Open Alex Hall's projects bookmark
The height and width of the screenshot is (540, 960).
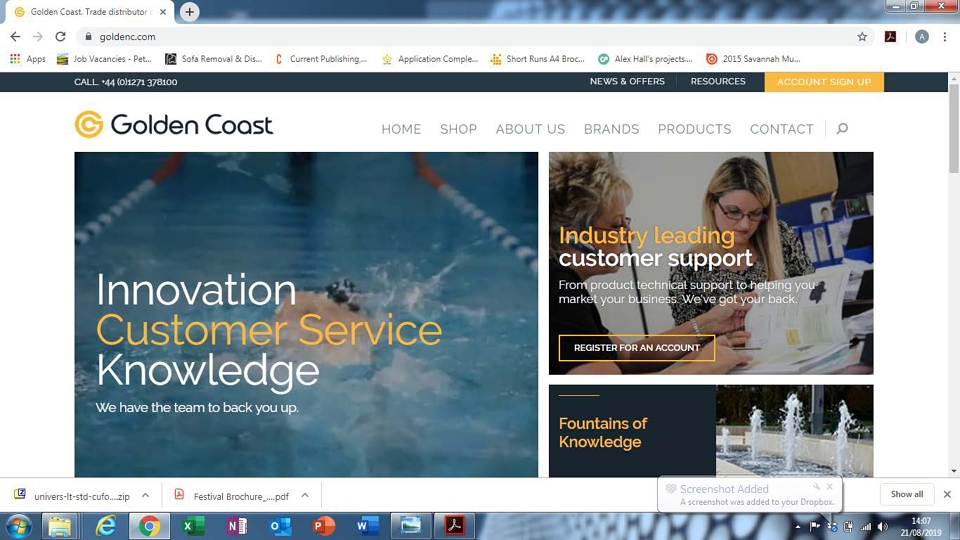pos(645,59)
